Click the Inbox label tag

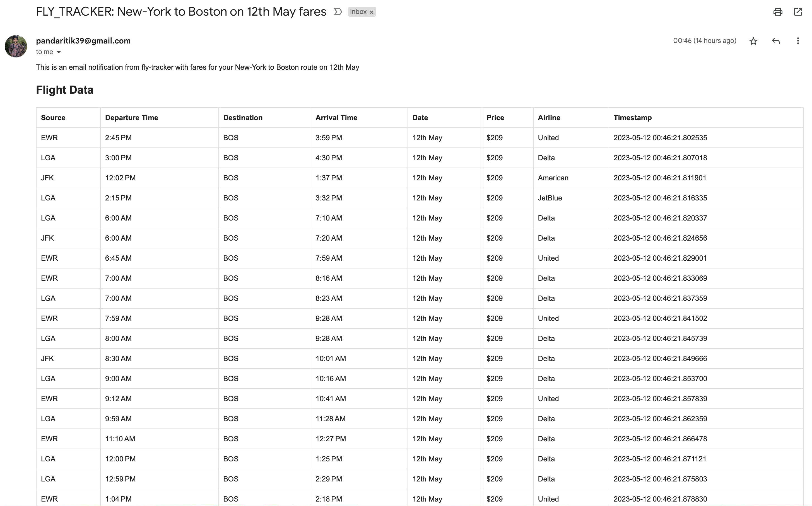click(x=358, y=12)
